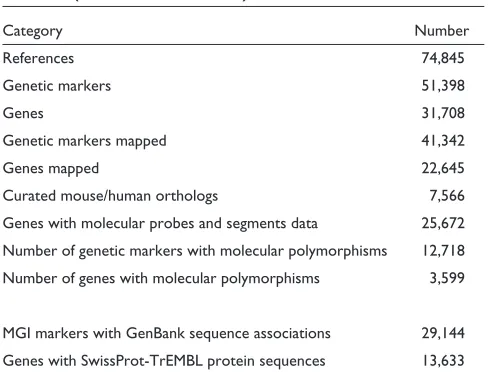
Task: Select Number of genes with molecular polymorphisms
Action: point(161,279)
